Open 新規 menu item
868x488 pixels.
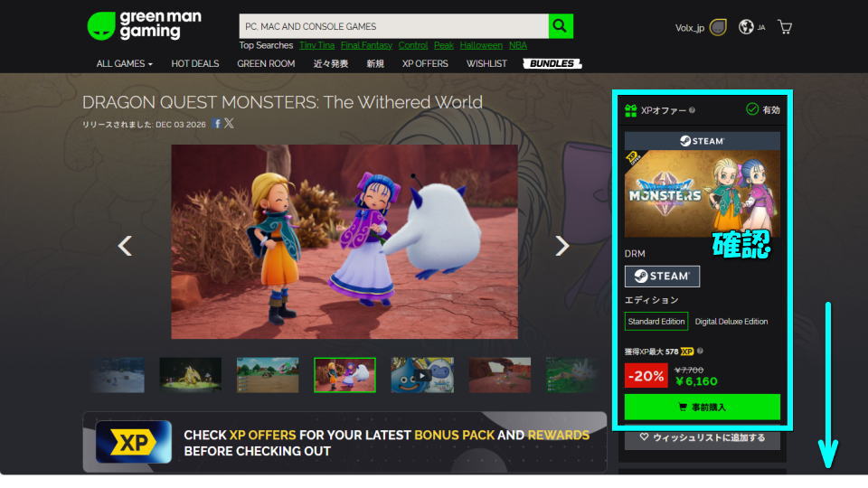pos(374,63)
